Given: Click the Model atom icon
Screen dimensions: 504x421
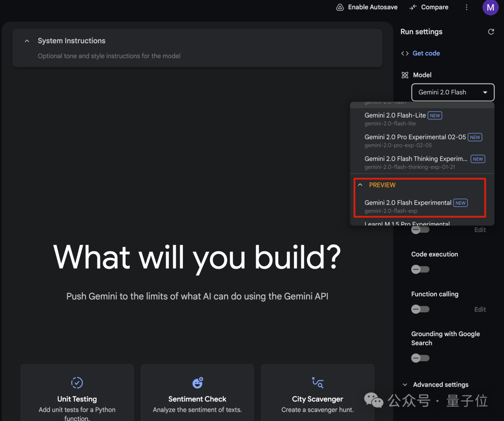Looking at the screenshot, I should [x=405, y=75].
